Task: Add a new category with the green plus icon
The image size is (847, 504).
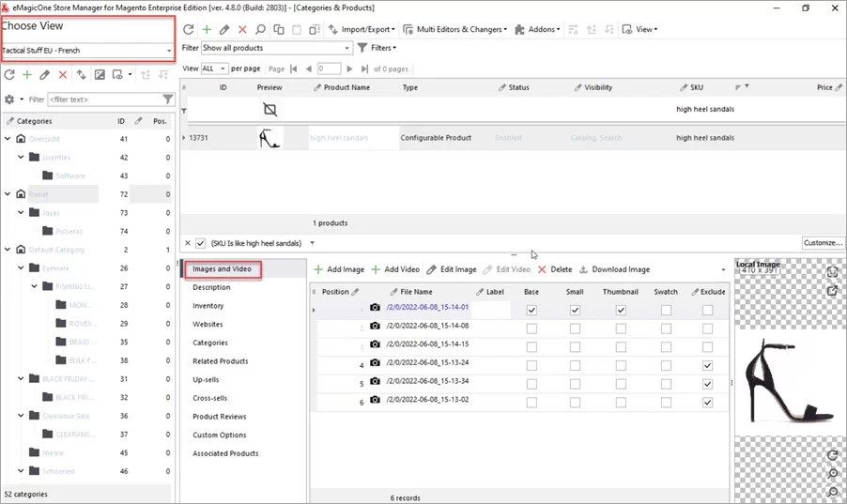Action: coord(27,74)
